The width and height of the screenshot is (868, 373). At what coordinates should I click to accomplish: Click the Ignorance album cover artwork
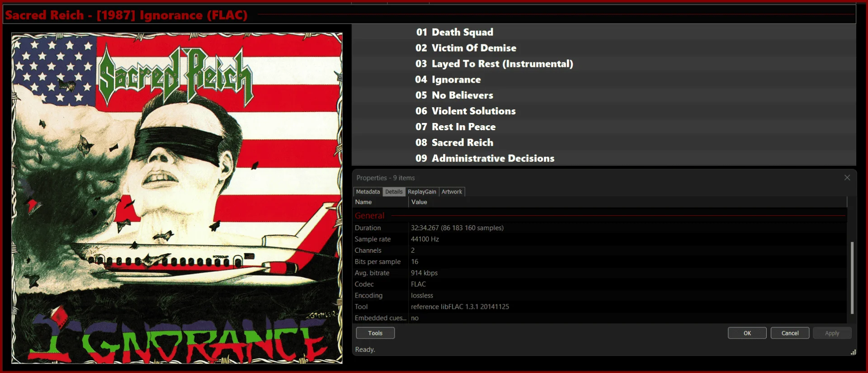click(177, 198)
